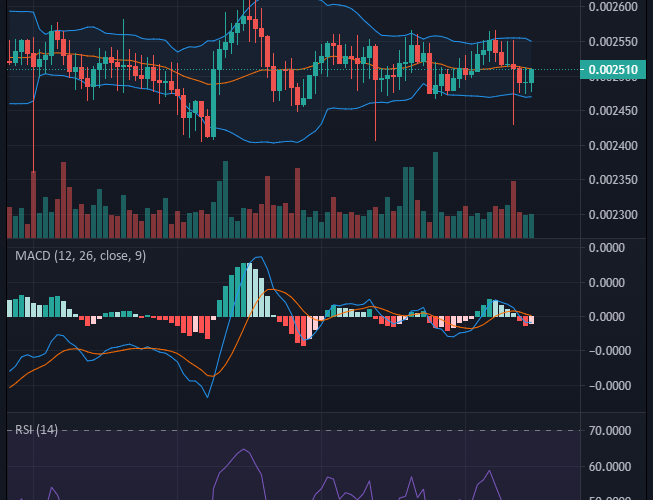Screen dimensions: 653x500
Task: Click the 0.002300 price axis label
Action: (613, 215)
